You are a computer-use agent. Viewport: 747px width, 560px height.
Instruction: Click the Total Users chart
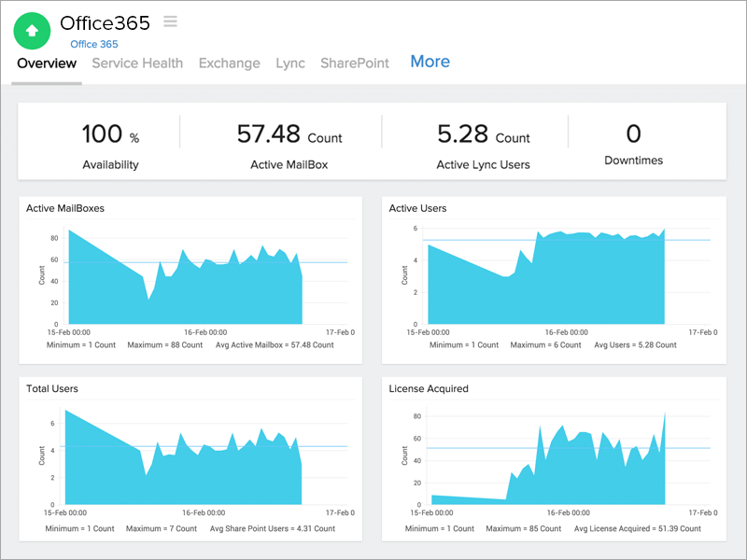(187, 457)
